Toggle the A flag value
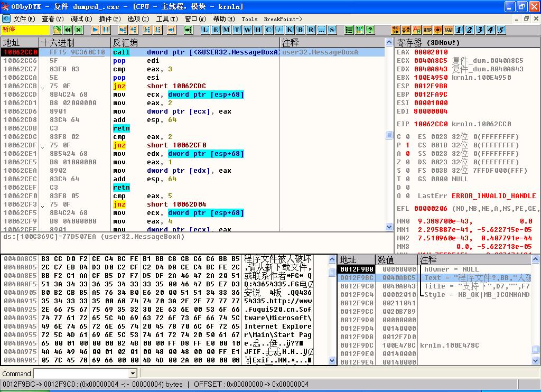Viewport: 541px width, 392px height. (407, 154)
